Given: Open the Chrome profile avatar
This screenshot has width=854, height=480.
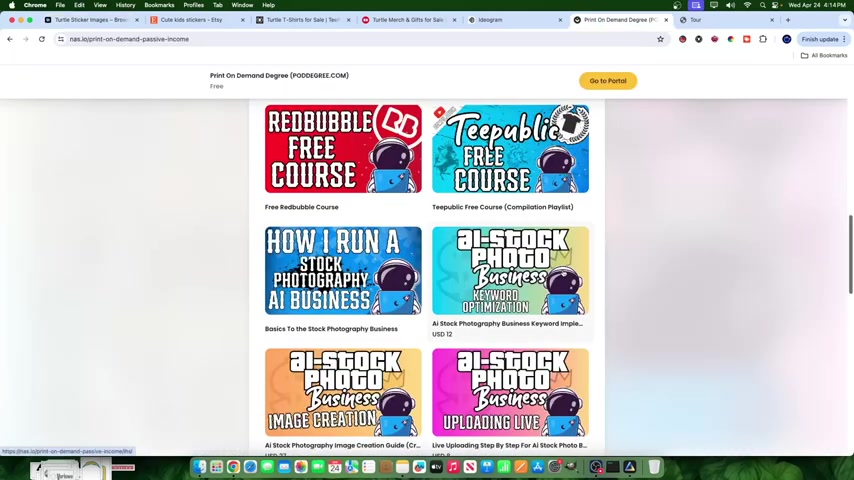Looking at the screenshot, I should 786,39.
